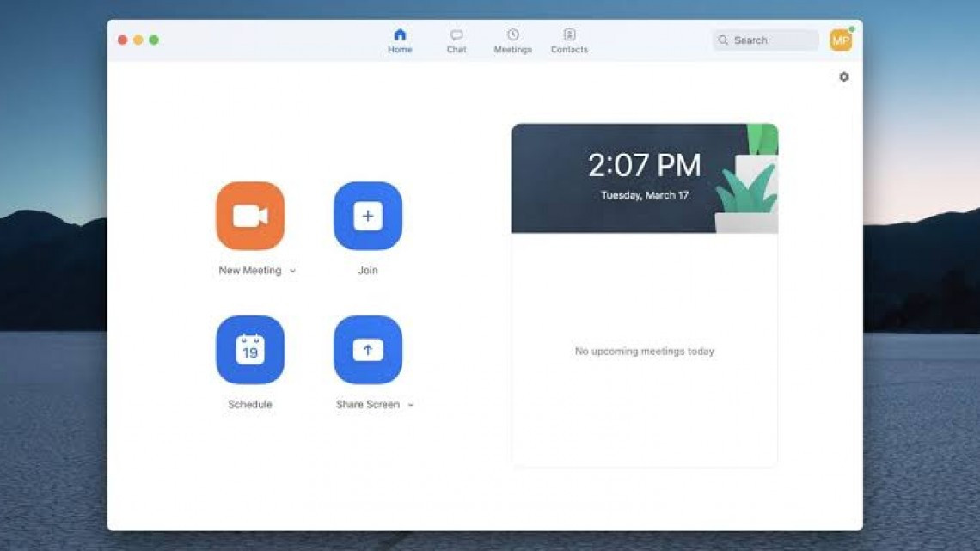This screenshot has height=551, width=980.
Task: Open New Meeting options
Action: click(291, 270)
